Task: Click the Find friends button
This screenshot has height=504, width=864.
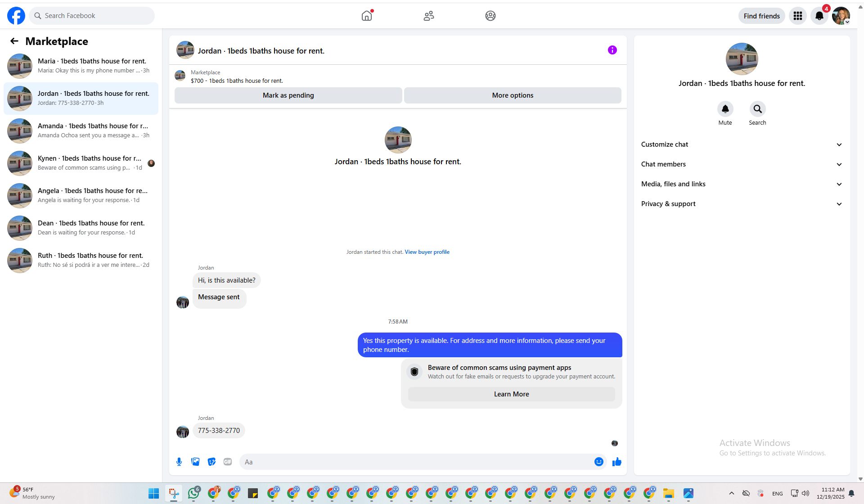Action: [762, 16]
